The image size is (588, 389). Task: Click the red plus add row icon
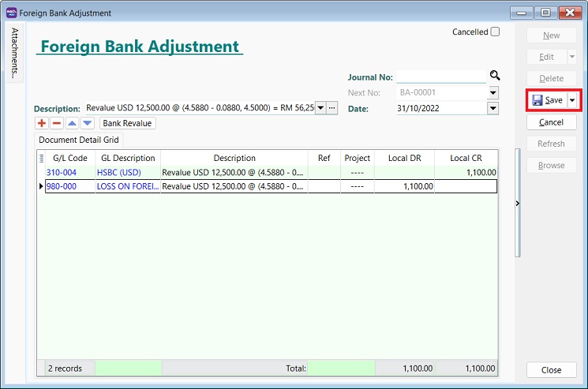tap(42, 123)
